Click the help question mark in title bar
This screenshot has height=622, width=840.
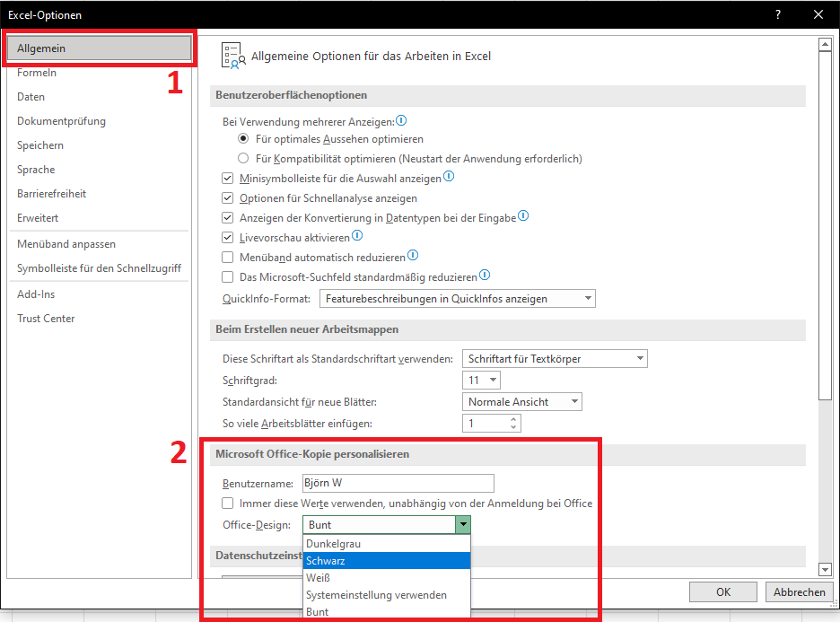click(x=778, y=14)
